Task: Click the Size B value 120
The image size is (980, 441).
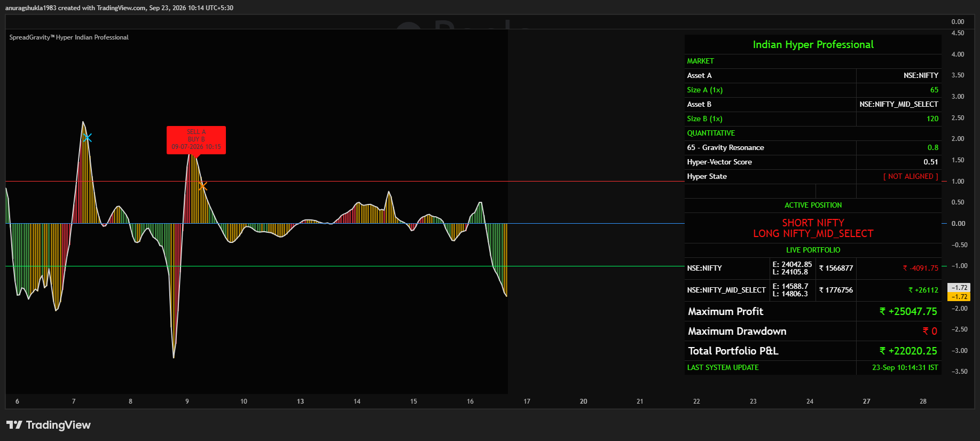Action: pos(932,119)
